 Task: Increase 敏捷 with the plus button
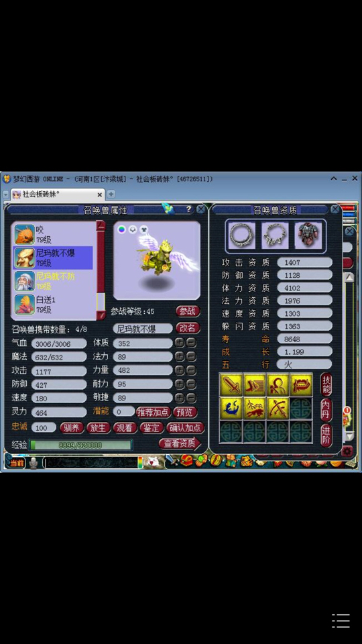[x=180, y=398]
